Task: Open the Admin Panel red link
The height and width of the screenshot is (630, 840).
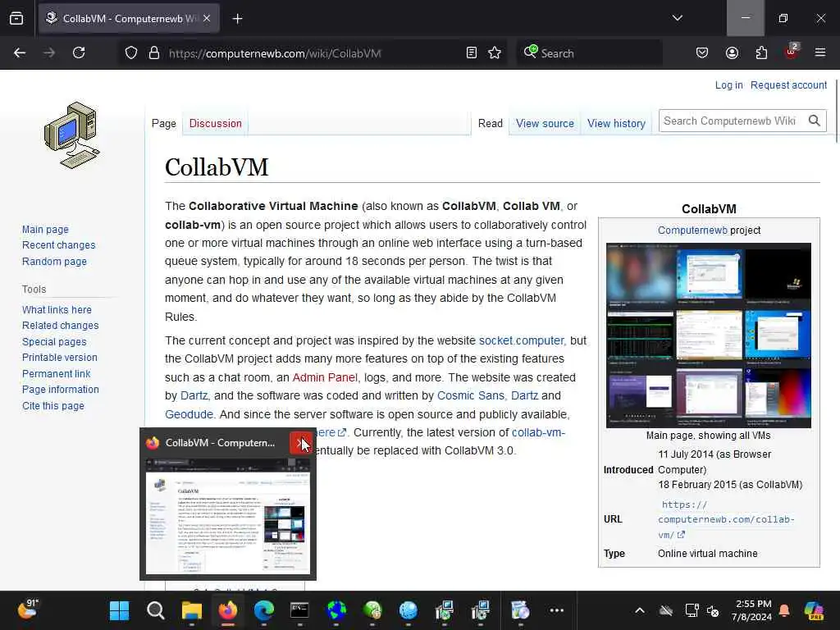Action: pos(325,377)
